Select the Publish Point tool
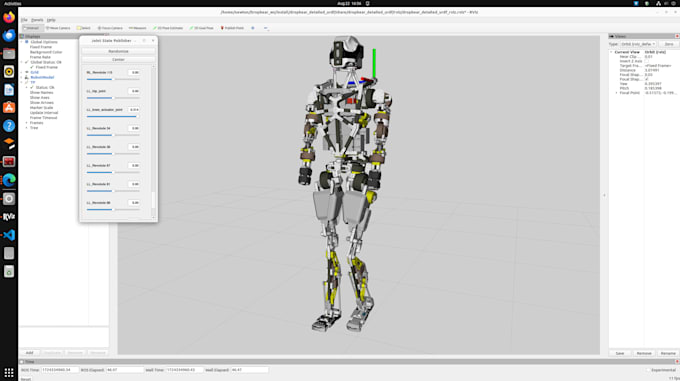This screenshot has width=680, height=381. pos(232,28)
